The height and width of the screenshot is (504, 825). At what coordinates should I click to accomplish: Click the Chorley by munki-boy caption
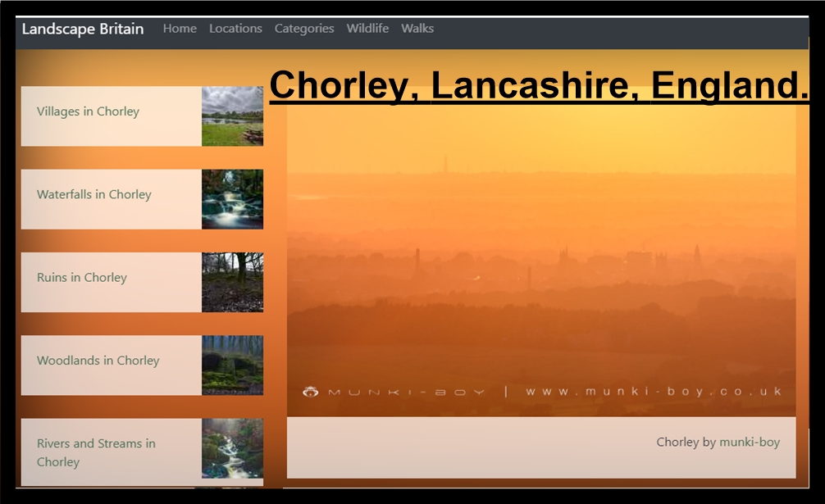pos(718,443)
